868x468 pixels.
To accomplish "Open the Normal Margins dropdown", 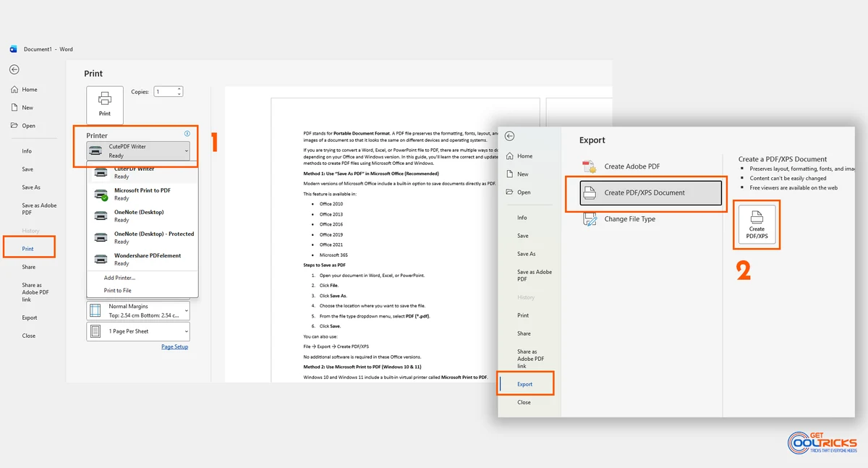I will 138,310.
